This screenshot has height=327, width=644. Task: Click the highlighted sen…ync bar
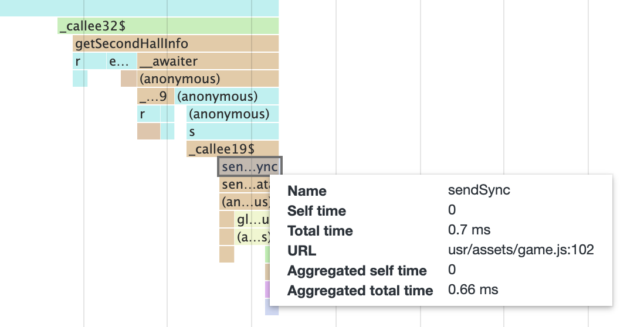click(x=250, y=166)
